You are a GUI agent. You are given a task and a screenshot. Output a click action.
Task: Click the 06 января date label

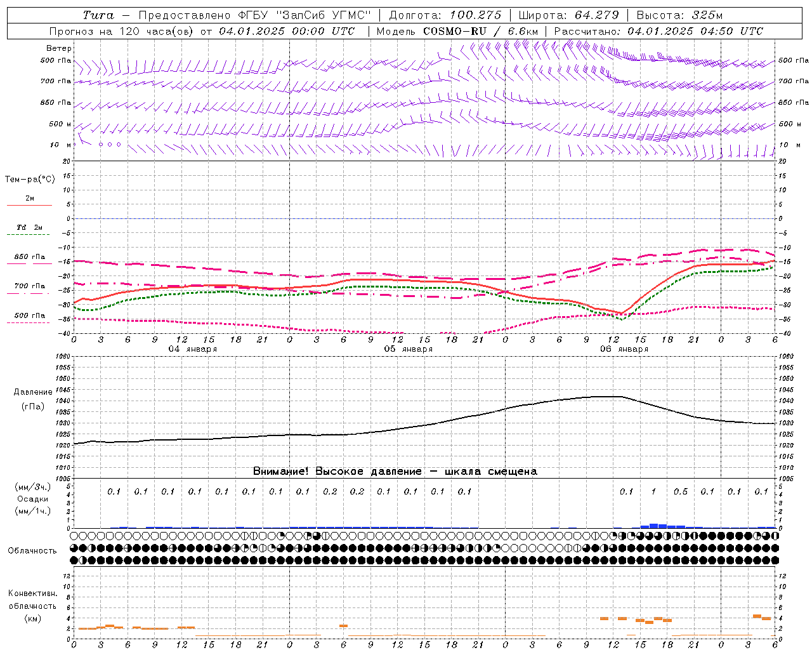pyautogui.click(x=624, y=349)
